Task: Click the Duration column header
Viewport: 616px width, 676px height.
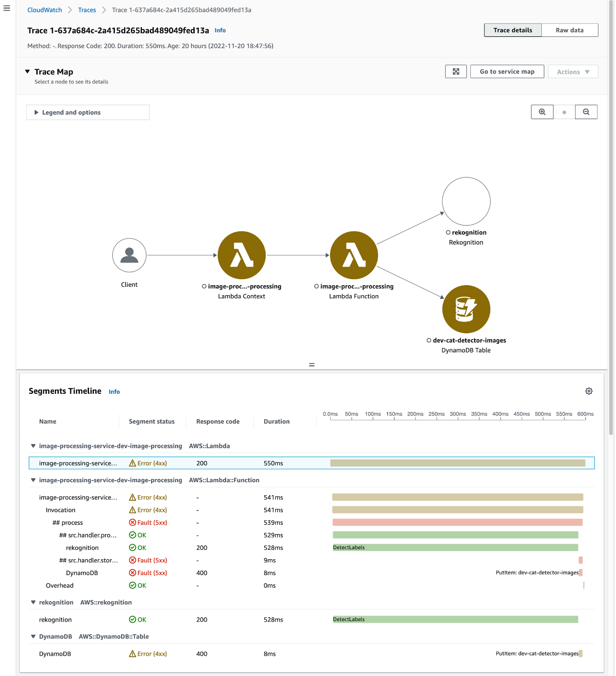Action: click(277, 422)
